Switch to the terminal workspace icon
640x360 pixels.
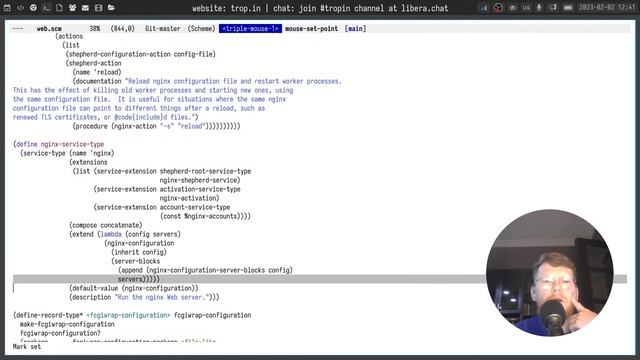point(46,8)
